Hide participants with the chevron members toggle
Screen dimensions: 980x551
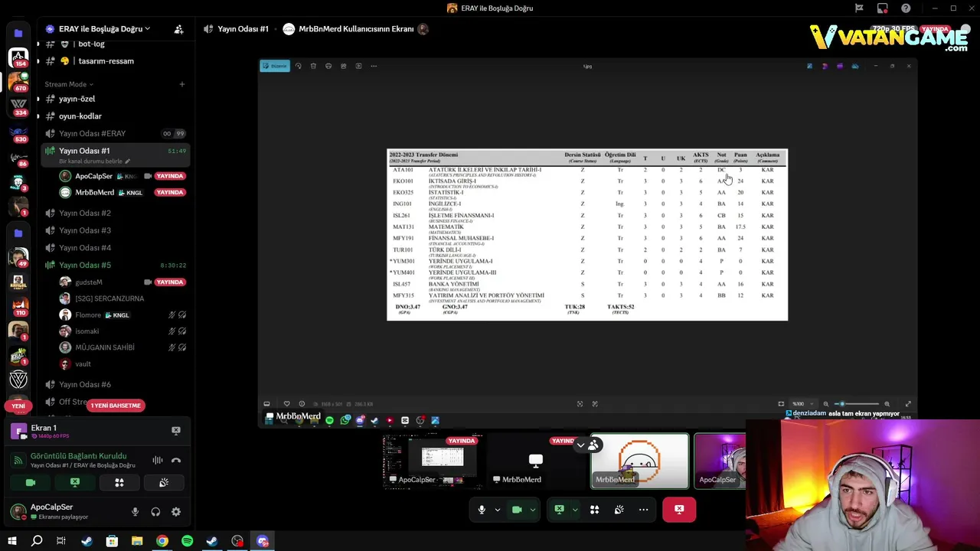click(x=587, y=445)
